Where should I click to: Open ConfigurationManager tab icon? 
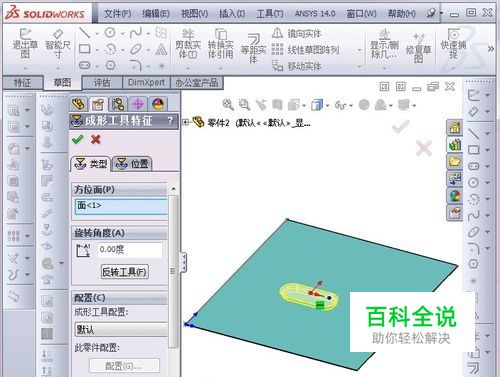[x=118, y=104]
